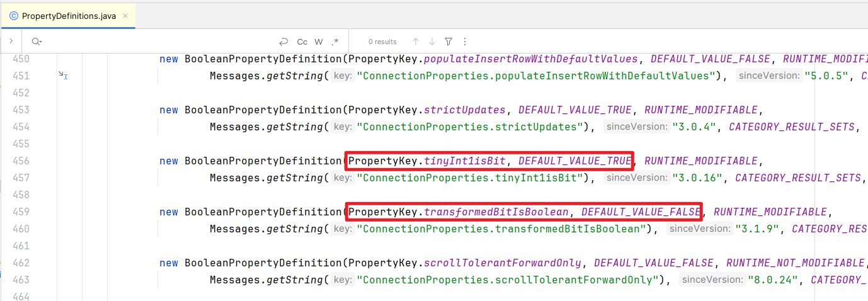This screenshot has height=301, width=868.
Task: Click the getString call on line 460
Action: point(295,229)
